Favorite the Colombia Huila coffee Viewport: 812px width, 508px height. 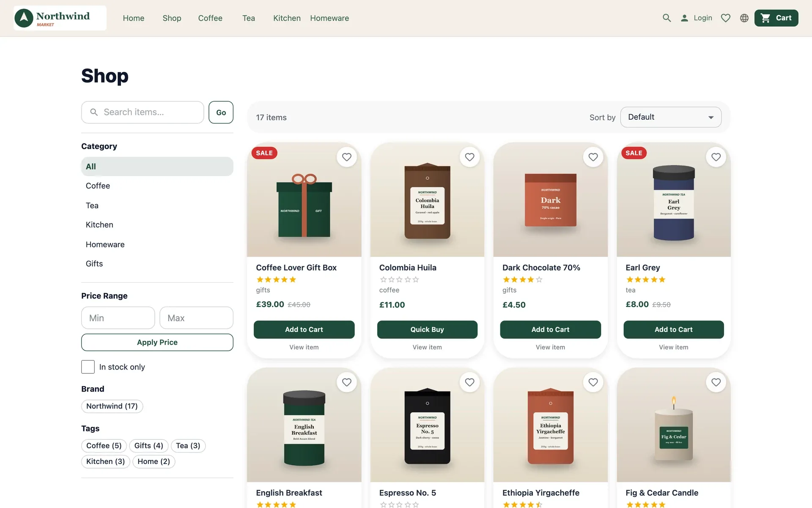(469, 157)
